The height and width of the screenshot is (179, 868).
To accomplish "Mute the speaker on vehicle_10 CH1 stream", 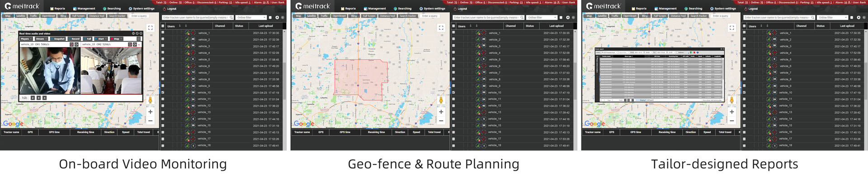I will click(76, 44).
